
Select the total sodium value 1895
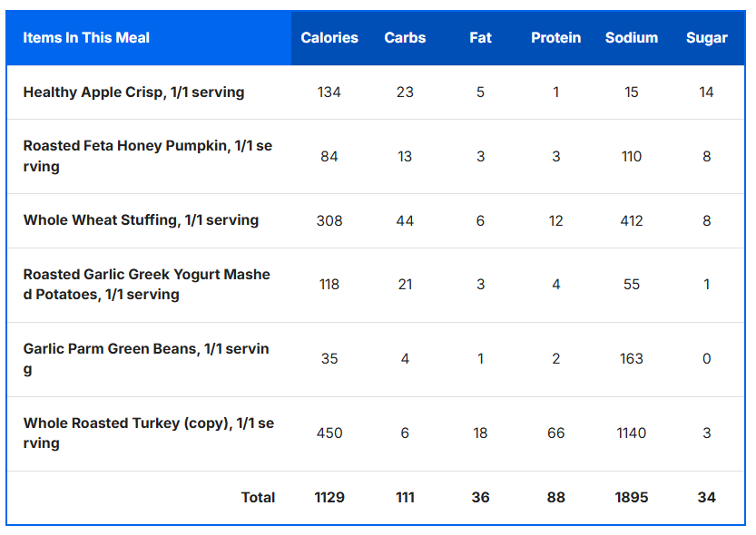click(x=632, y=497)
